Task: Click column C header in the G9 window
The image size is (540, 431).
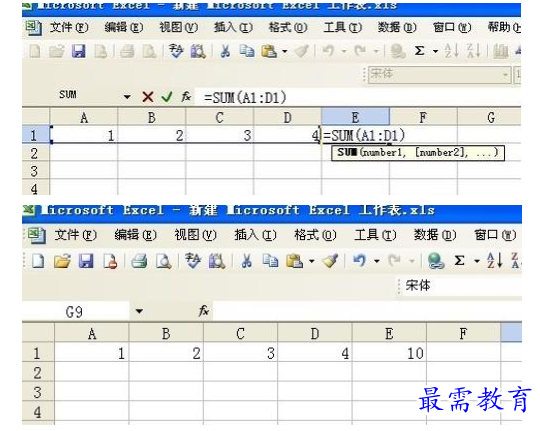Action: point(240,333)
